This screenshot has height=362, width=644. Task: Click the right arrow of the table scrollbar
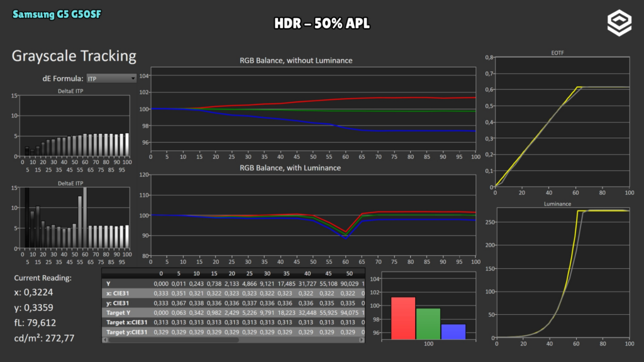(x=362, y=340)
